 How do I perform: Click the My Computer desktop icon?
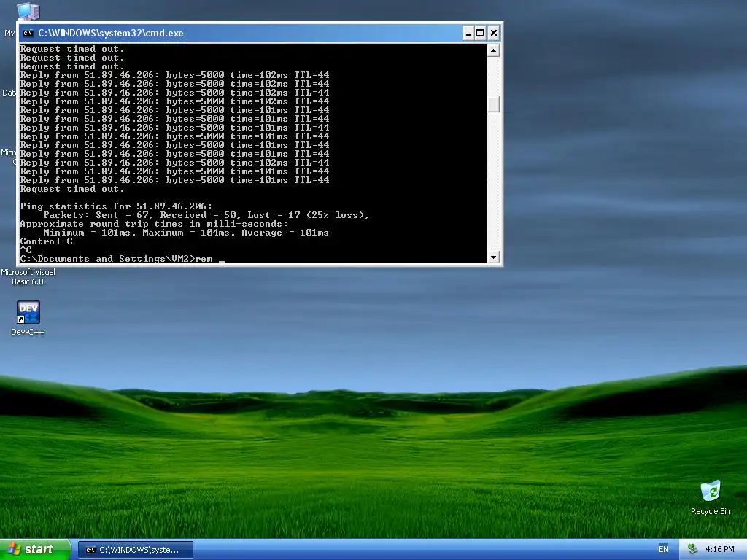[x=27, y=10]
